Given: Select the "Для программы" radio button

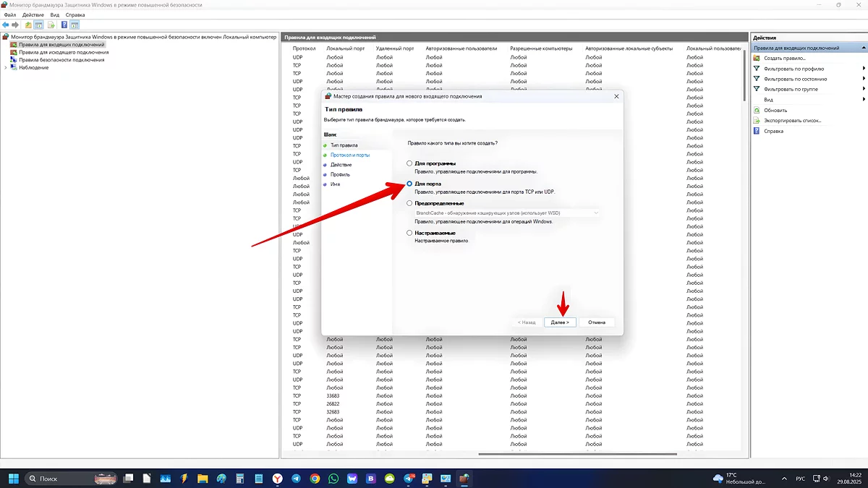Looking at the screenshot, I should point(410,163).
